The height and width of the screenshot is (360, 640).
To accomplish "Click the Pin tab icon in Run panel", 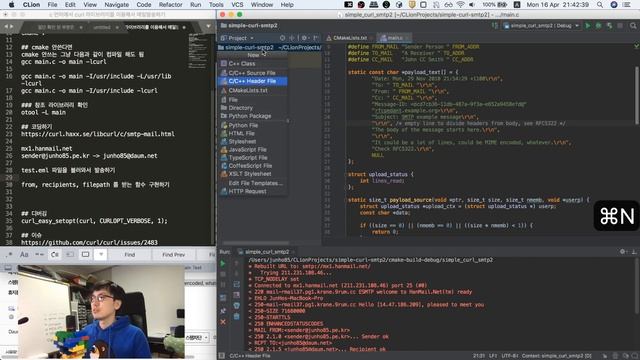I will pos(223,311).
